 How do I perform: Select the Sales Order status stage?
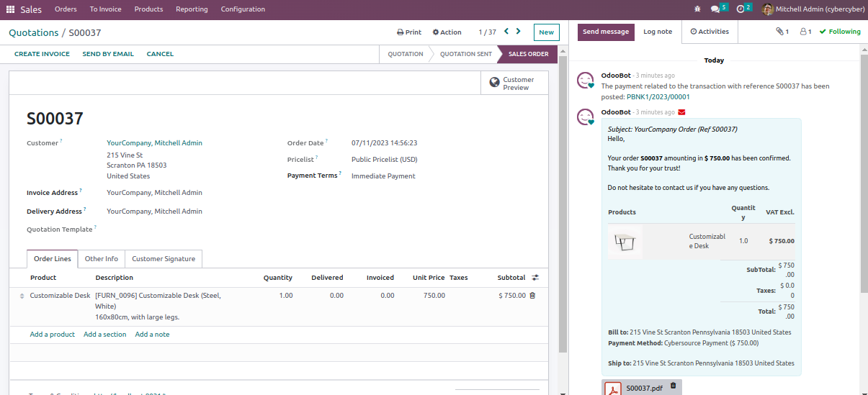pyautogui.click(x=529, y=54)
